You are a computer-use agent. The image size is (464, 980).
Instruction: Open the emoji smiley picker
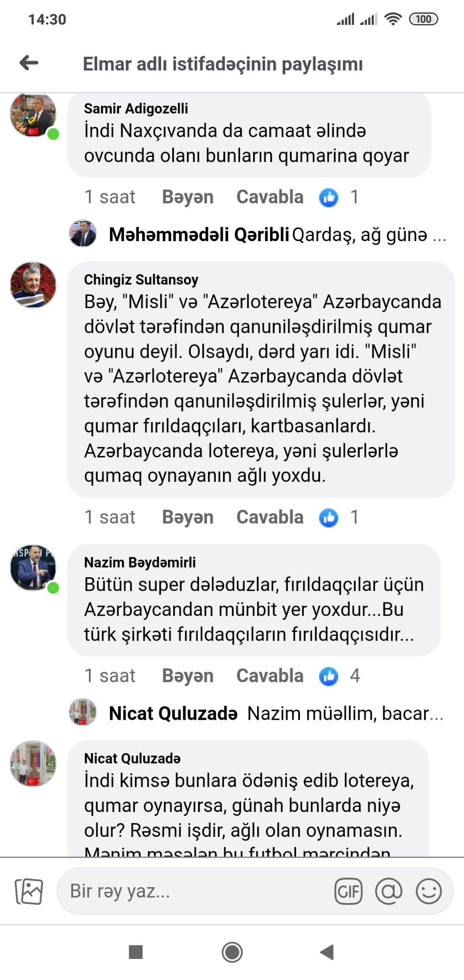[428, 891]
